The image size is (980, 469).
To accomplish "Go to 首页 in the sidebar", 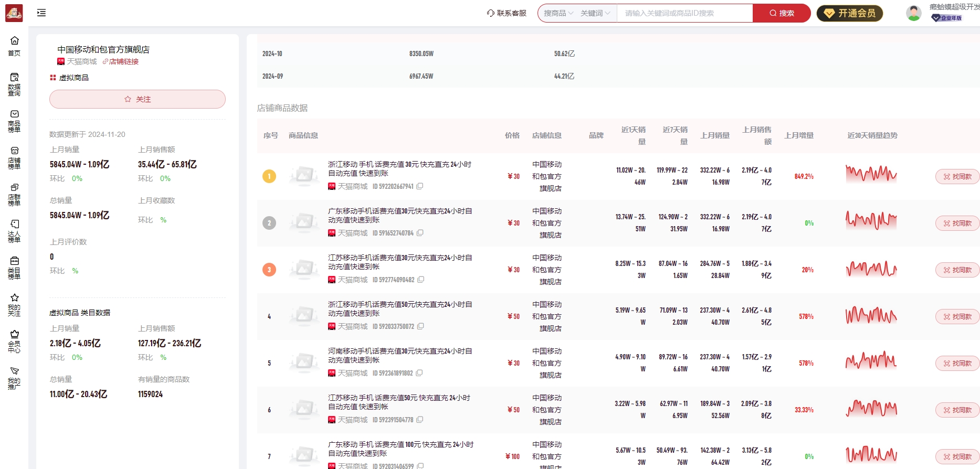I will 14,46.
